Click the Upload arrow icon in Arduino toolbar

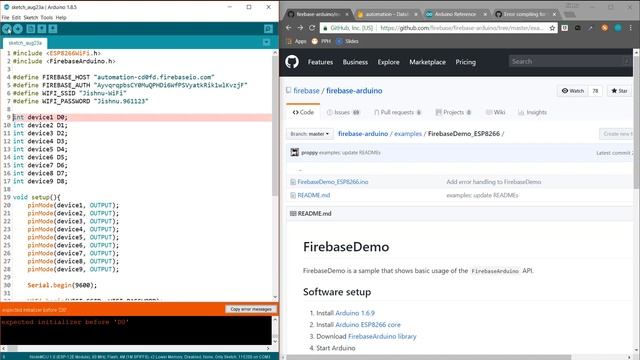(18, 29)
